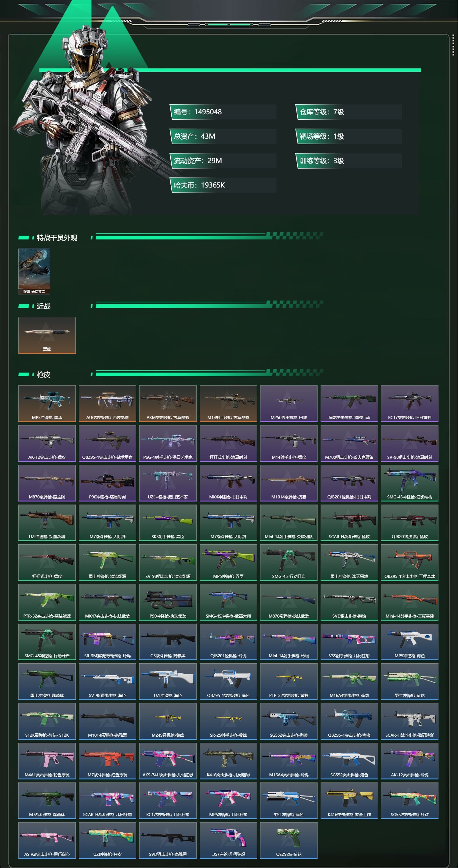Select the 哈夫币:19365K value

(x=223, y=185)
